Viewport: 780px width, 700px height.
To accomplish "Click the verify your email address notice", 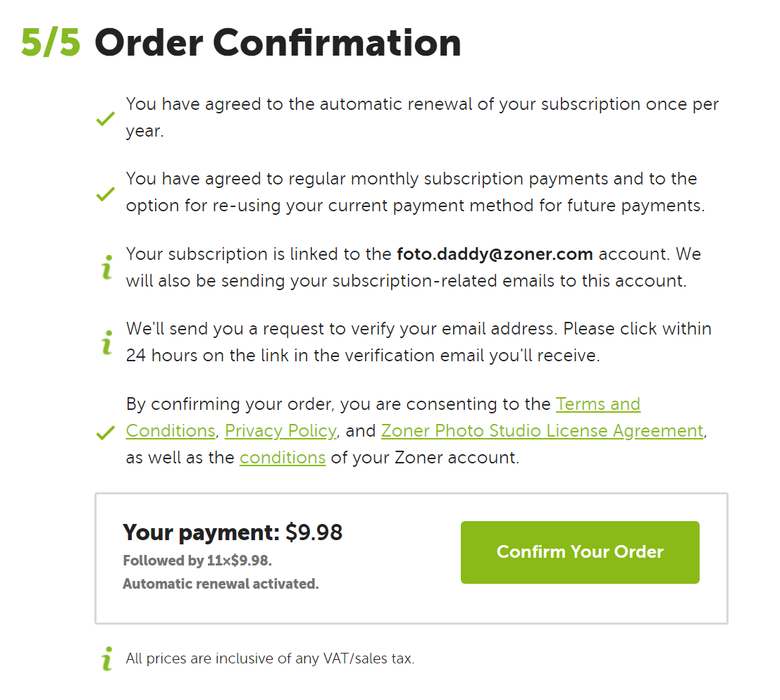I will (419, 342).
